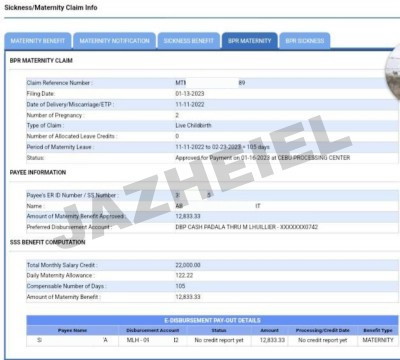Click the Daily Maternity Allowance 122.22
The image size is (400, 360).
(184, 275)
